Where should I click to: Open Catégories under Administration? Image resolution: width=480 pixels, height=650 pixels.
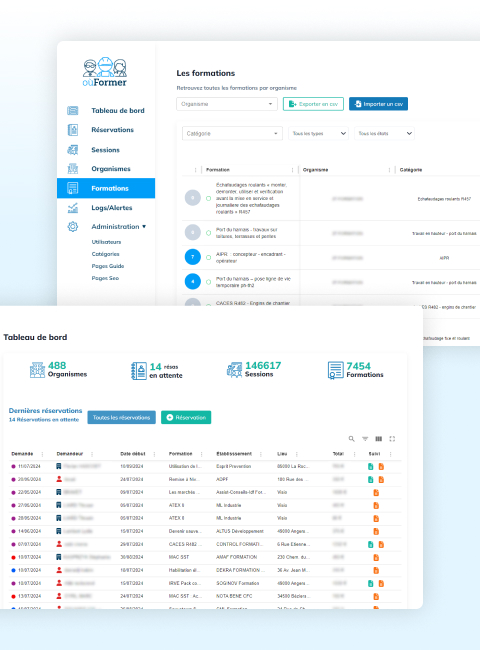105,254
